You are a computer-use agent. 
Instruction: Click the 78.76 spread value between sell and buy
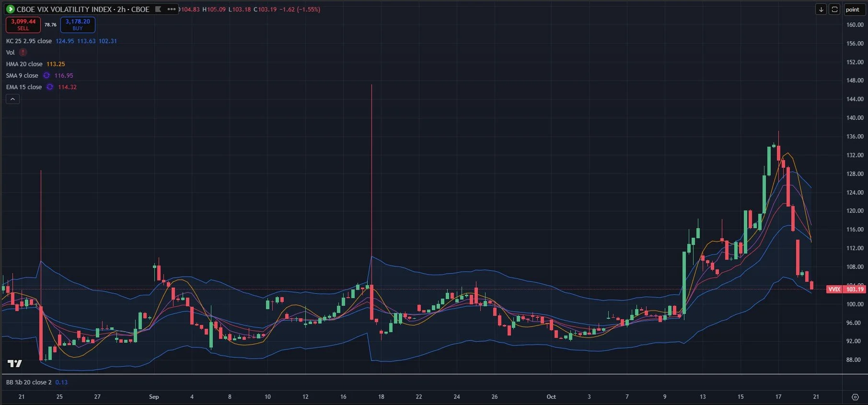50,24
